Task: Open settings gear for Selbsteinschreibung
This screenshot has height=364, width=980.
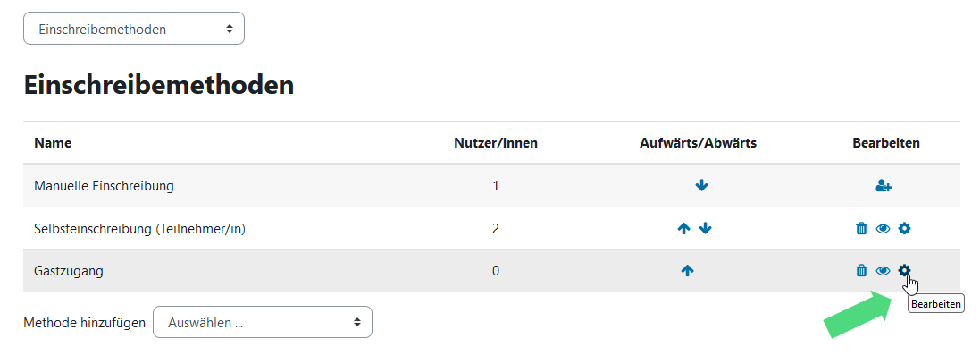Action: tap(904, 229)
